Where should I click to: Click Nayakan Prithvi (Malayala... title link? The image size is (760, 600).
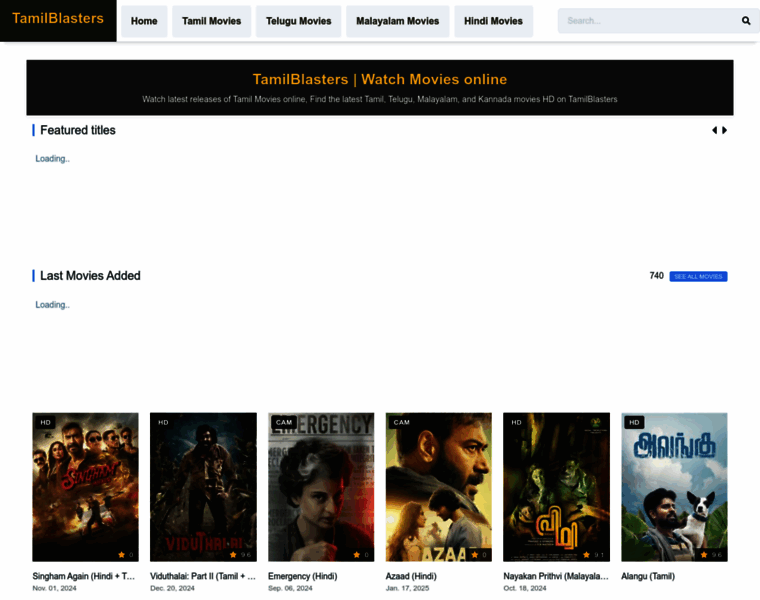pyautogui.click(x=556, y=576)
